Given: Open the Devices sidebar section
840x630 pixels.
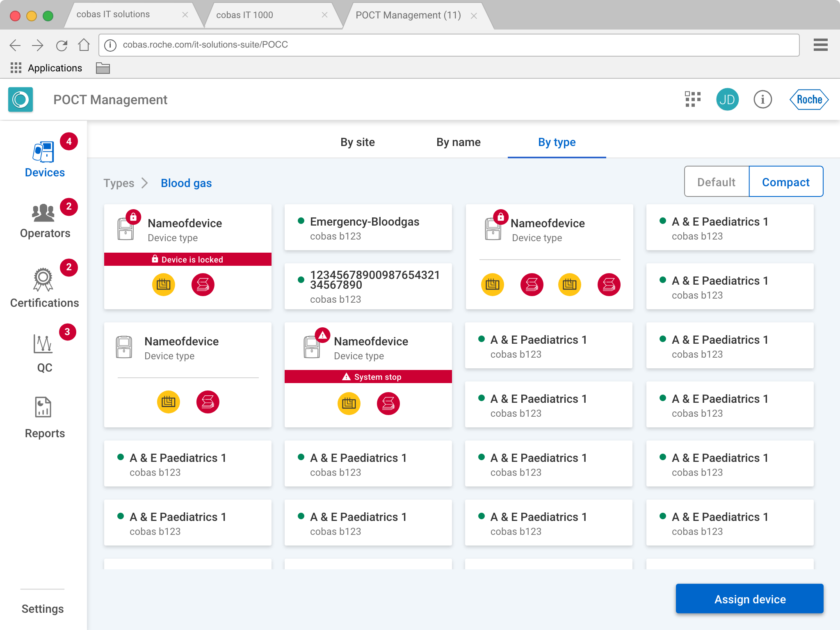Looking at the screenshot, I should click(x=44, y=160).
